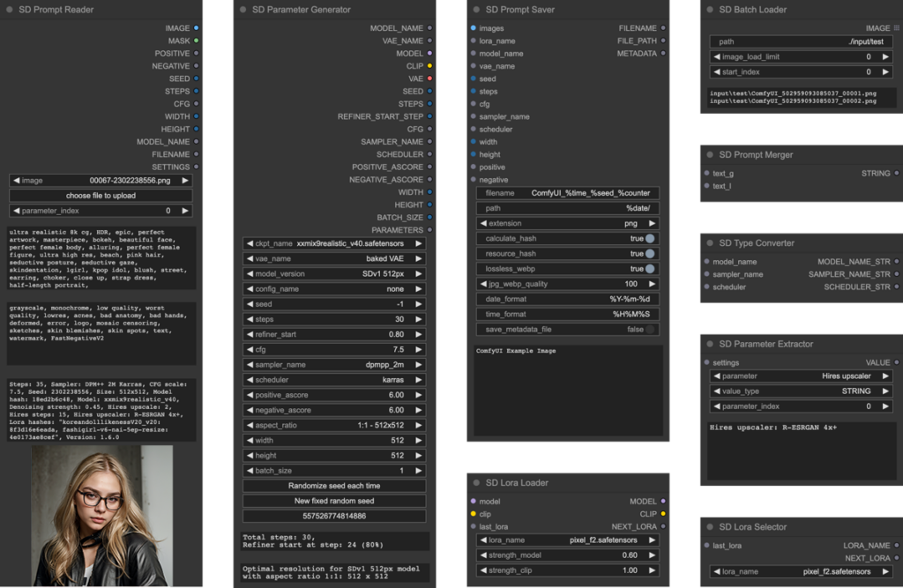Click the IMAGE grid output on Batch Loader

tap(896, 28)
